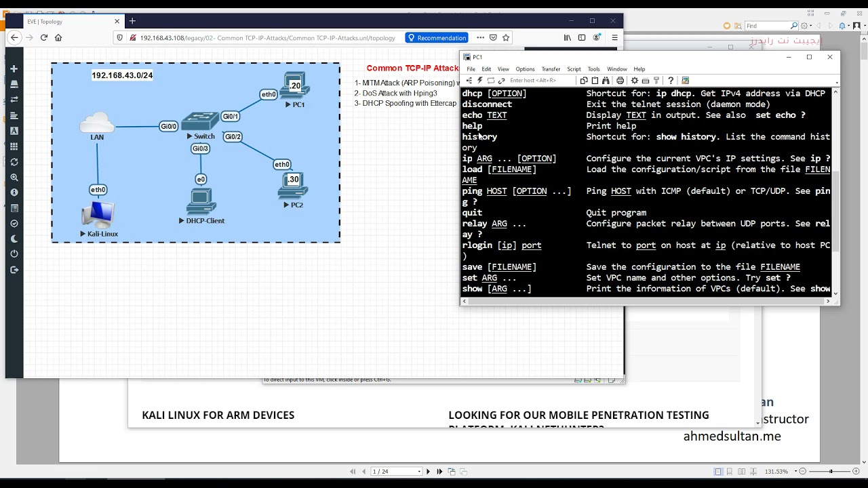Click Refresh topology icon in EVE sidebar
The image size is (868, 488).
(14, 162)
